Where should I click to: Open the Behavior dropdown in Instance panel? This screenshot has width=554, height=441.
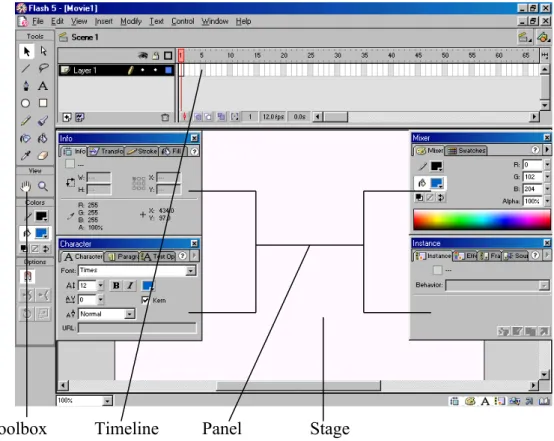click(544, 285)
